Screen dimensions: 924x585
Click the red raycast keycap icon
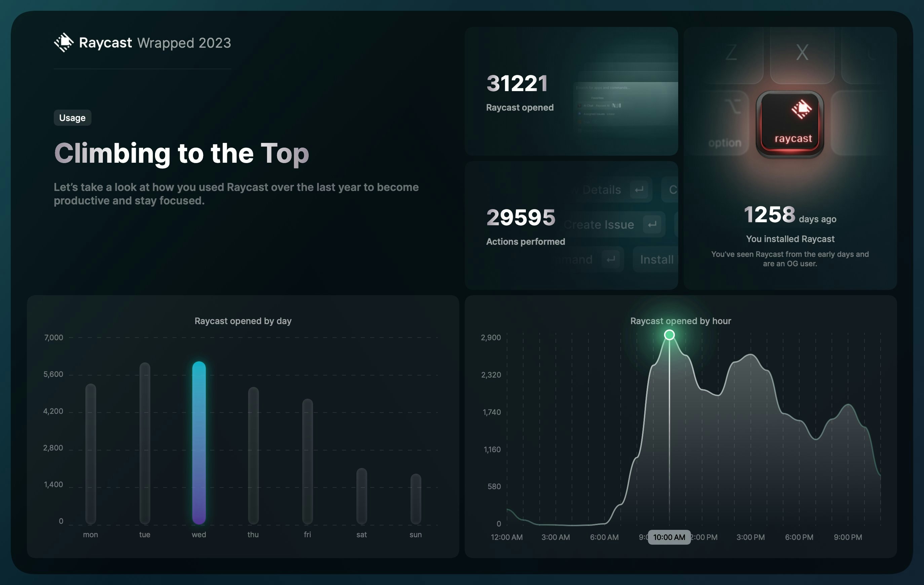[x=790, y=124]
